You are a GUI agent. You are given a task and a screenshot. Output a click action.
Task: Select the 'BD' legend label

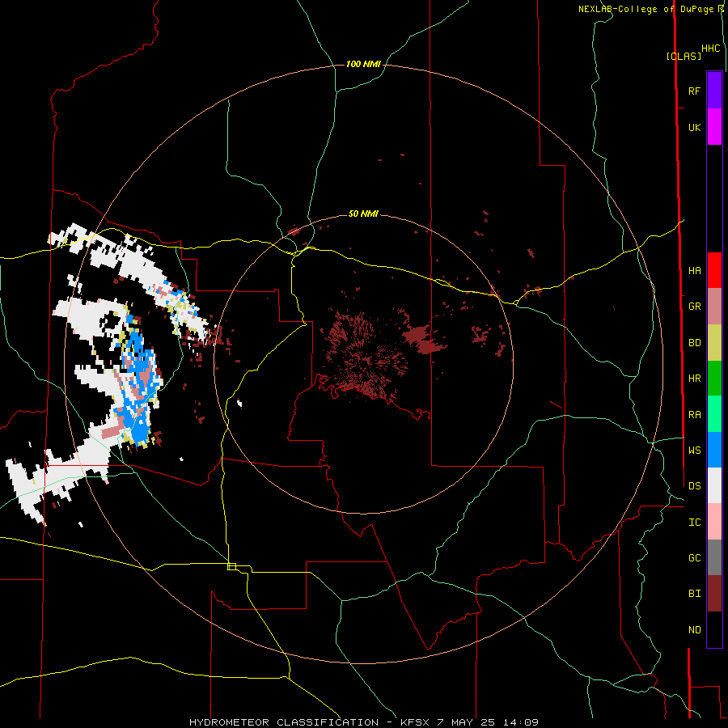[694, 343]
